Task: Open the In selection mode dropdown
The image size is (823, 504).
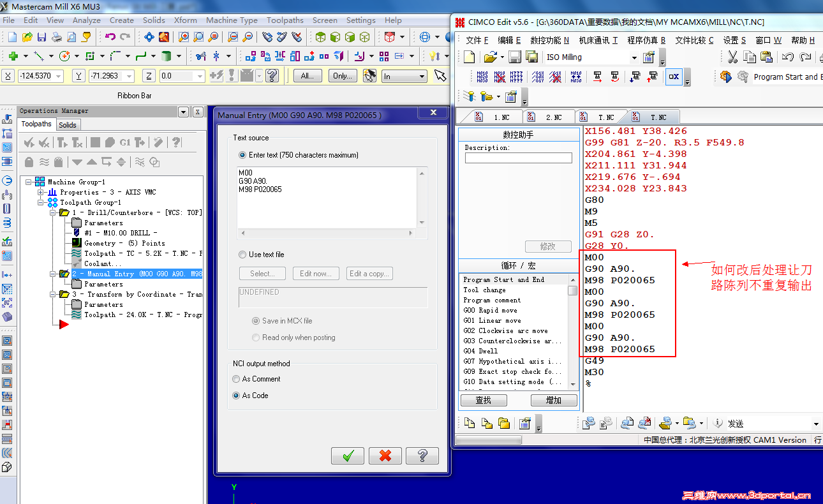Action: click(x=422, y=77)
